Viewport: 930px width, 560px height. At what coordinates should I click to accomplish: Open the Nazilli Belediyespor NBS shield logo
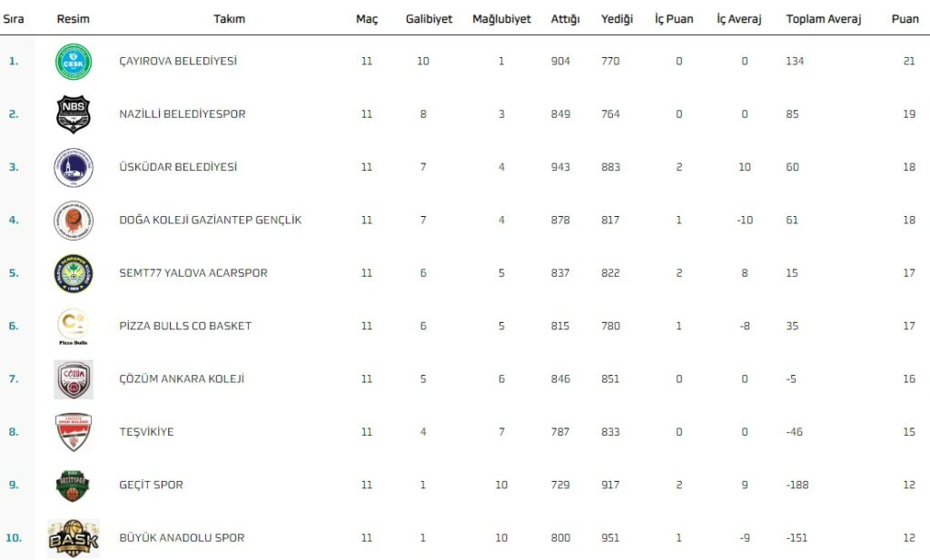74,113
